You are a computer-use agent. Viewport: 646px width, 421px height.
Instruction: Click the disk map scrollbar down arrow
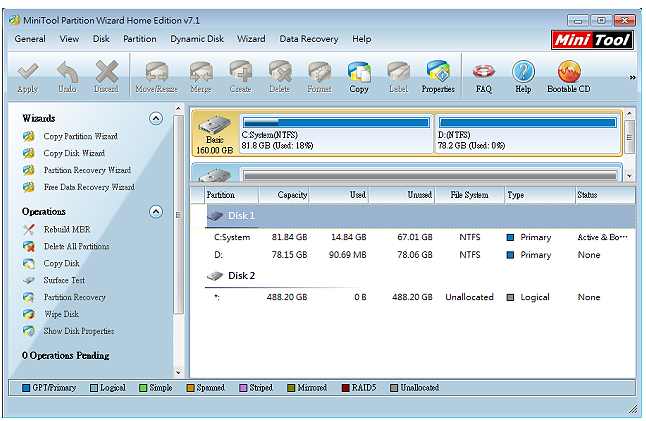pyautogui.click(x=630, y=176)
